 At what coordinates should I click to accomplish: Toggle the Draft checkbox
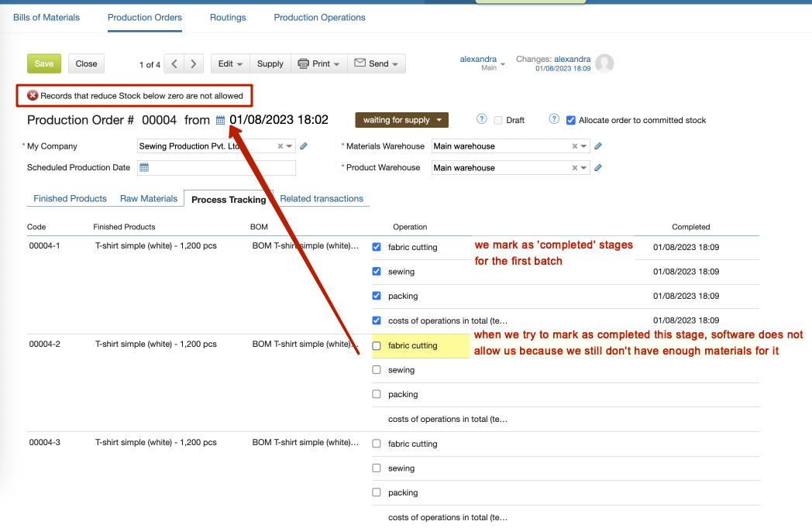coord(498,120)
